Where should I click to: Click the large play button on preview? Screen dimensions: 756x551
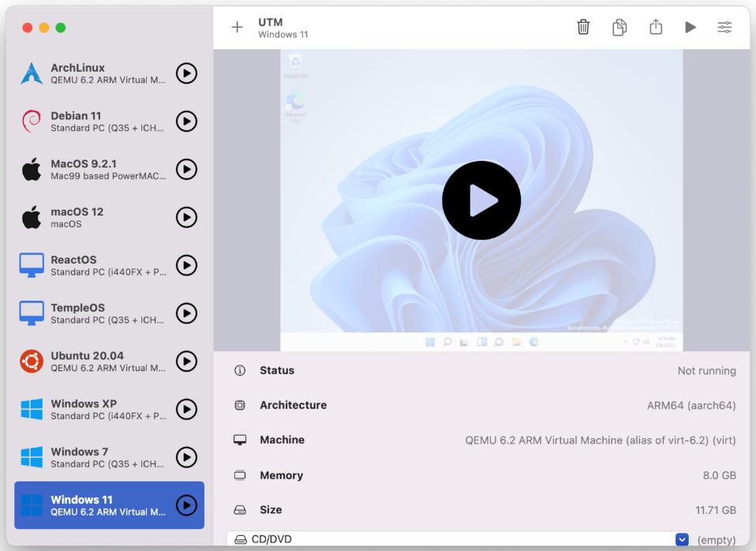(x=481, y=201)
